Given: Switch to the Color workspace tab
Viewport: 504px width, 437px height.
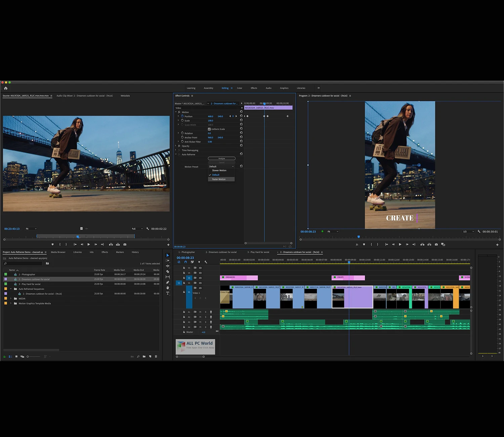Looking at the screenshot, I should click(240, 88).
